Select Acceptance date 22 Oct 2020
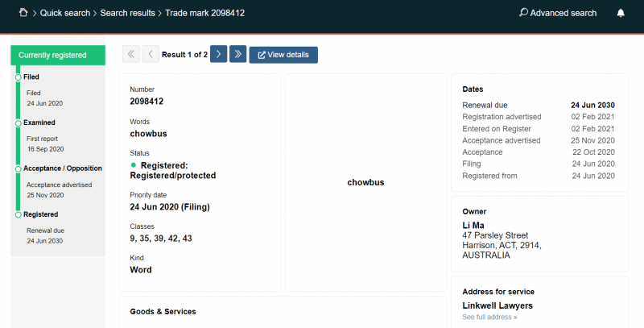The image size is (644, 328). [593, 152]
